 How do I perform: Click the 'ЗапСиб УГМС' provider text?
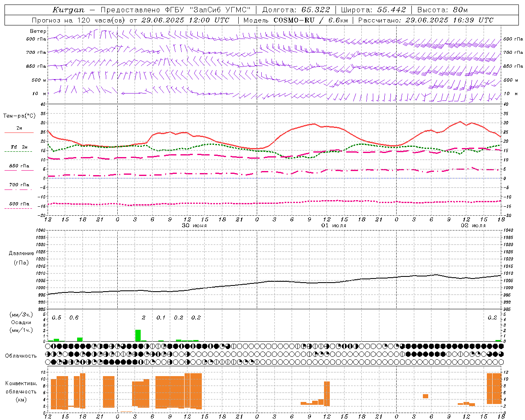click(x=221, y=10)
